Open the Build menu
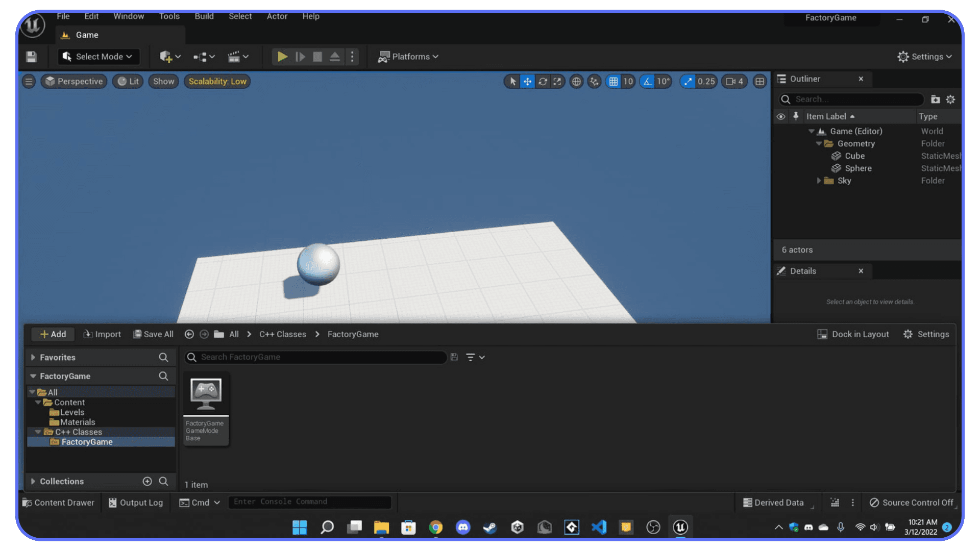The width and height of the screenshot is (980, 551). point(204,16)
